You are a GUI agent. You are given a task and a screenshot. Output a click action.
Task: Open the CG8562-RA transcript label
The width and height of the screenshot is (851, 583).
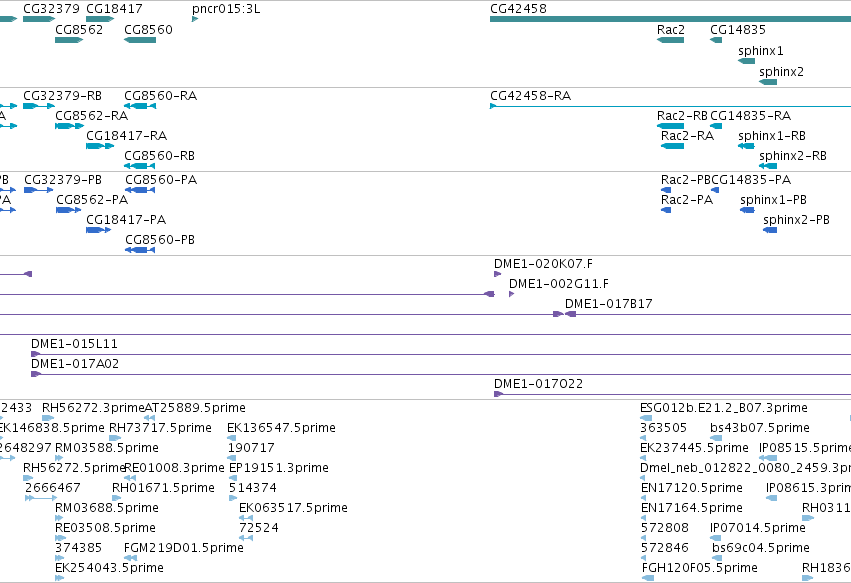click(91, 116)
